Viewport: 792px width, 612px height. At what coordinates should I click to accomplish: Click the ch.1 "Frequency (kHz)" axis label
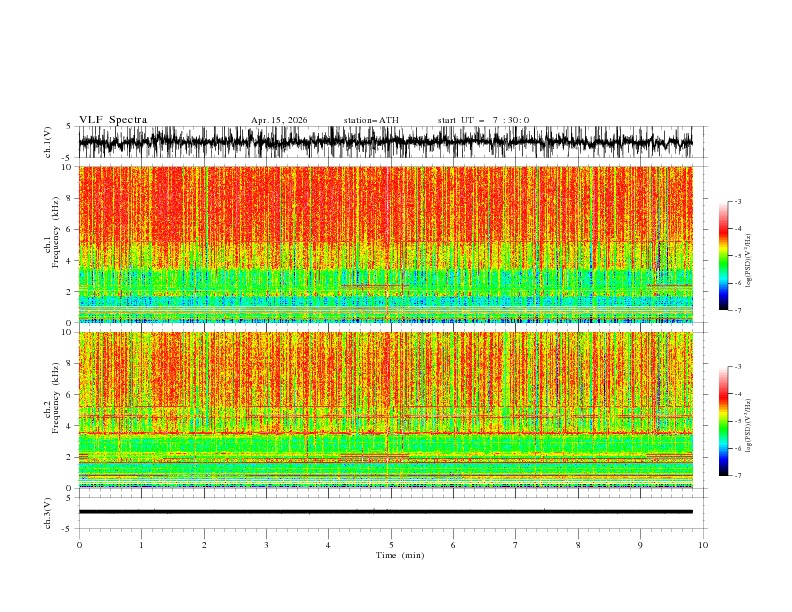point(56,232)
